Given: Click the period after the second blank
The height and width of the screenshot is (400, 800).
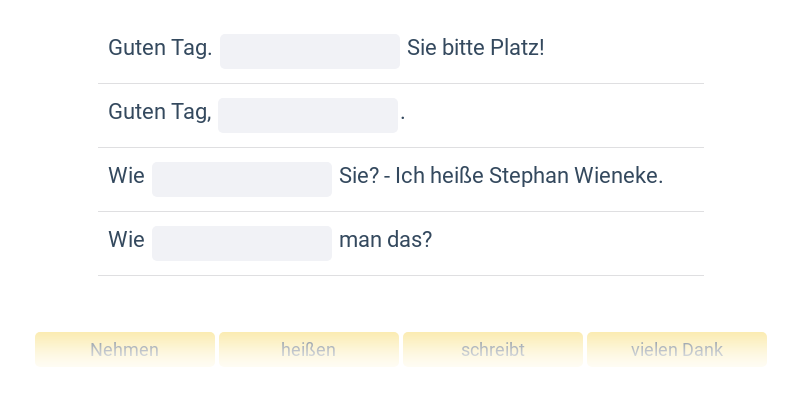Looking at the screenshot, I should click(x=403, y=114).
